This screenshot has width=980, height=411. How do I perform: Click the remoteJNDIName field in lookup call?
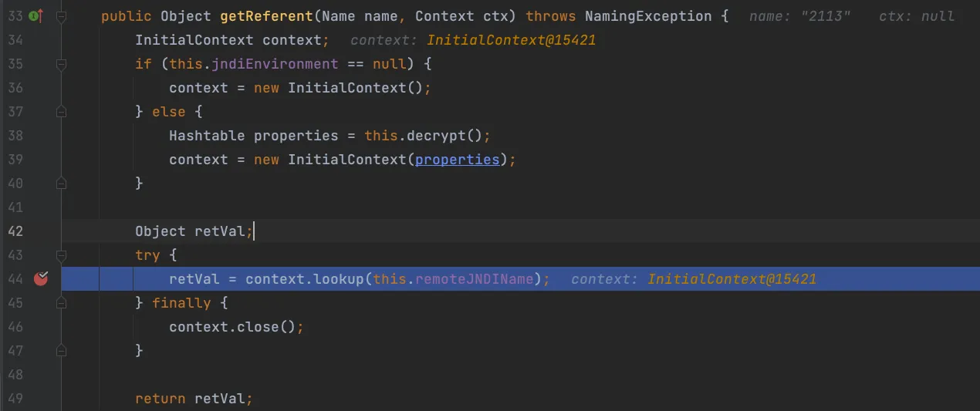click(474, 279)
